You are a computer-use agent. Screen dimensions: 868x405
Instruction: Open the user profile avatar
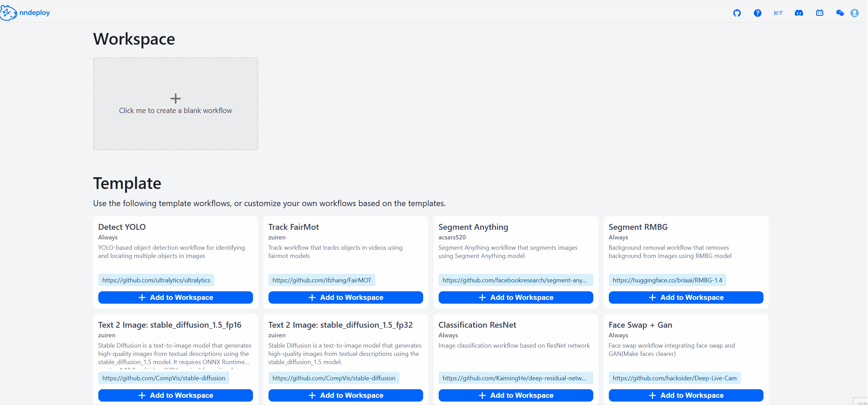pyautogui.click(x=855, y=13)
